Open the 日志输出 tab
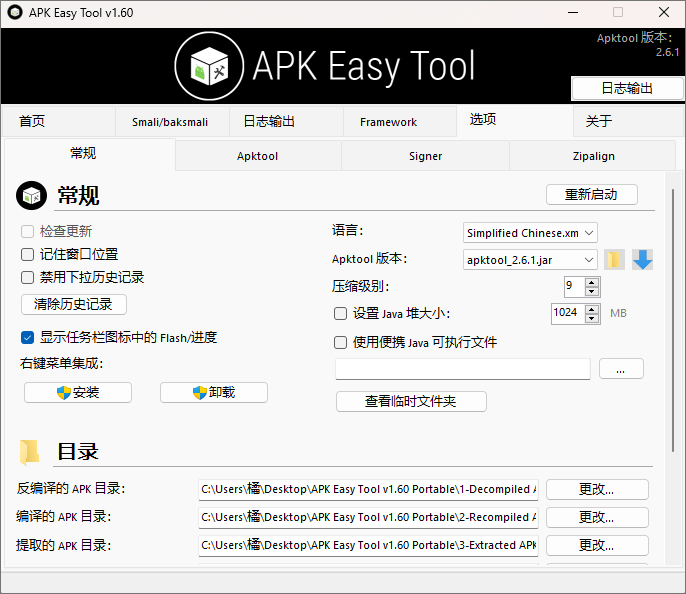This screenshot has width=686, height=594. 286,122
